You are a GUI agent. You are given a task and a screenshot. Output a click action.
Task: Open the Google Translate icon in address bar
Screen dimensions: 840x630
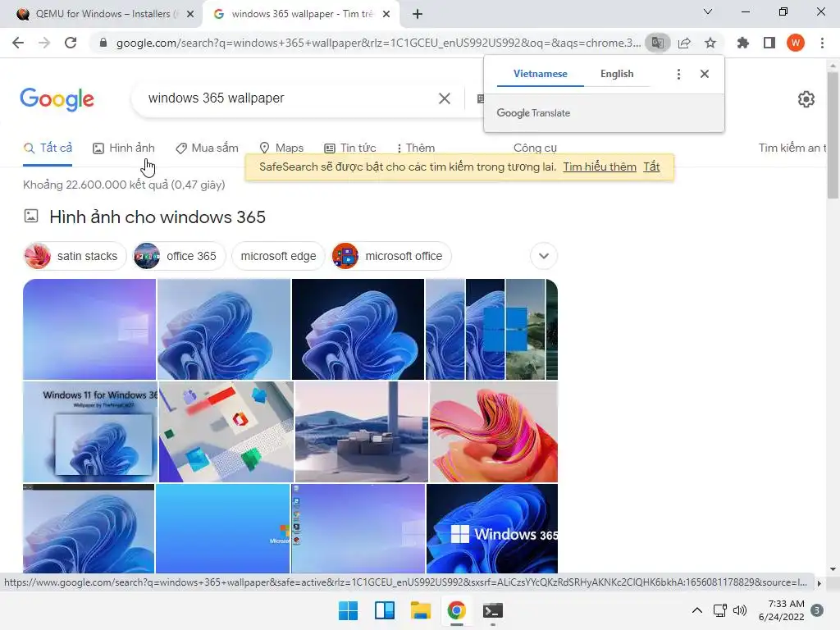[658, 43]
